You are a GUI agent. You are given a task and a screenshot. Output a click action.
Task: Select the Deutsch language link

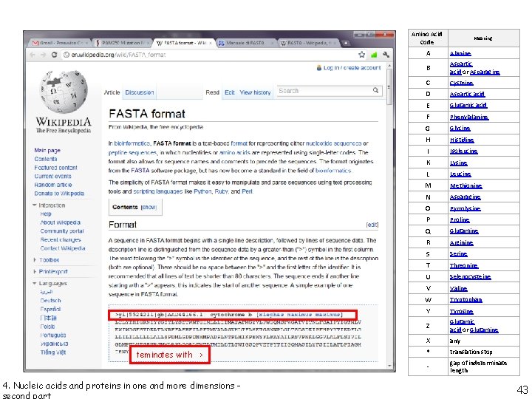[50, 301]
